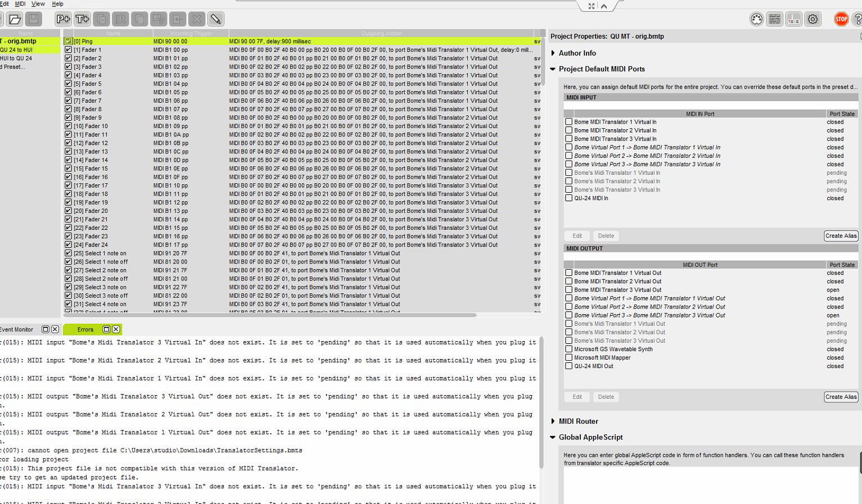Enable Bome MIDI Translator 1 Virtual In

[x=568, y=121]
